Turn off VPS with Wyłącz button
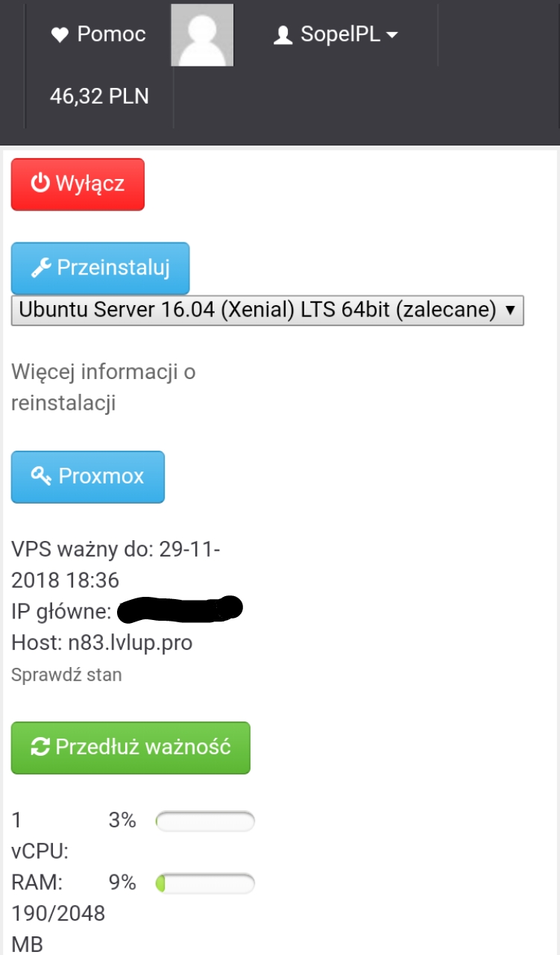 [x=78, y=184]
